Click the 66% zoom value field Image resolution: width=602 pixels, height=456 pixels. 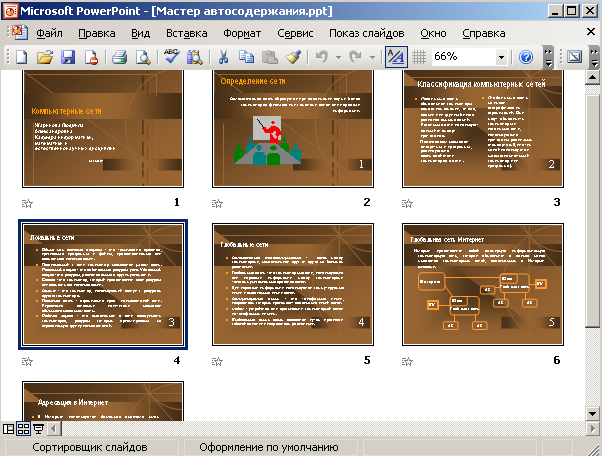tap(463, 57)
